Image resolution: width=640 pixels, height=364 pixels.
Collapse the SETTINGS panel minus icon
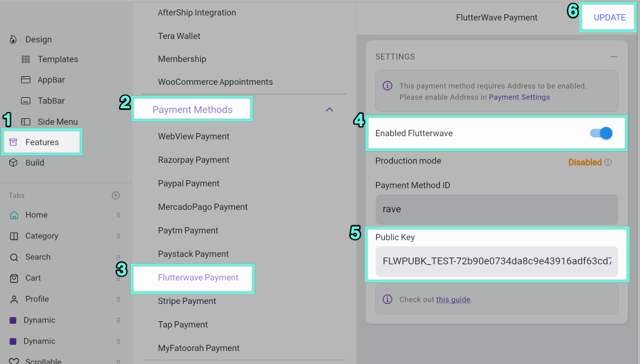tap(613, 57)
